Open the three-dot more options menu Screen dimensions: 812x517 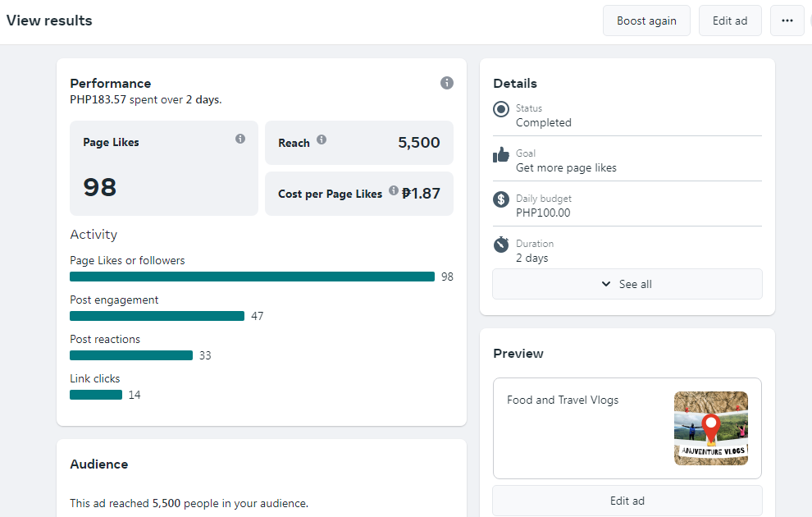(x=787, y=21)
